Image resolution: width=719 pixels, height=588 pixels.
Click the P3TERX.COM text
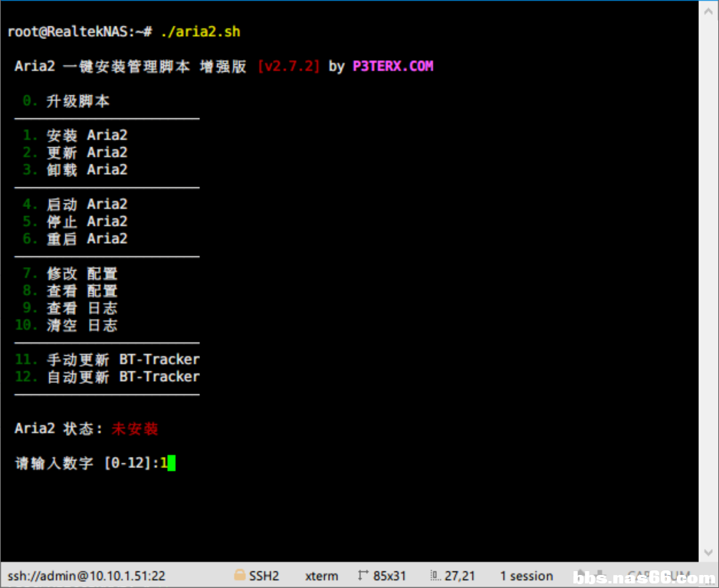(x=393, y=67)
